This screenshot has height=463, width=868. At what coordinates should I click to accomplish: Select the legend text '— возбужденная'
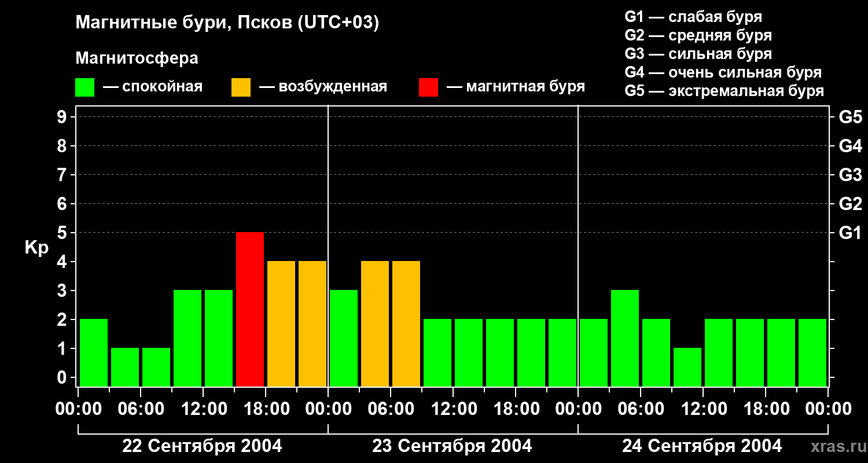323,87
